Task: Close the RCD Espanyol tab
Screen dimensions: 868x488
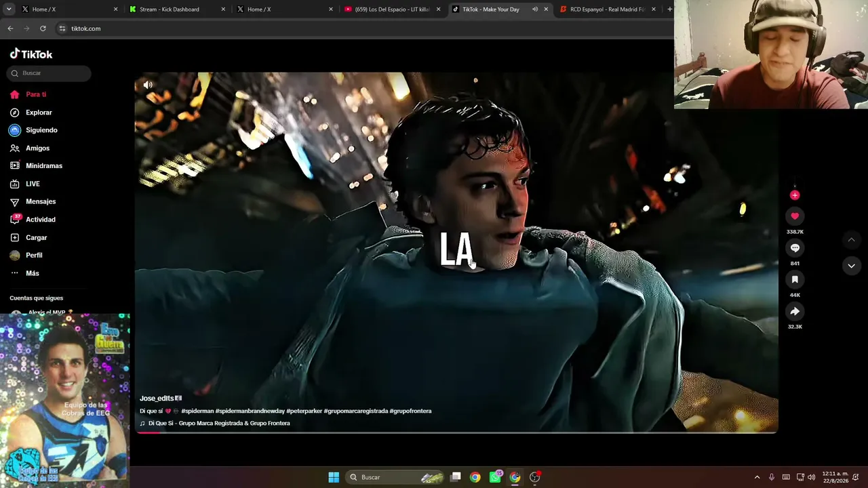Action: (654, 9)
